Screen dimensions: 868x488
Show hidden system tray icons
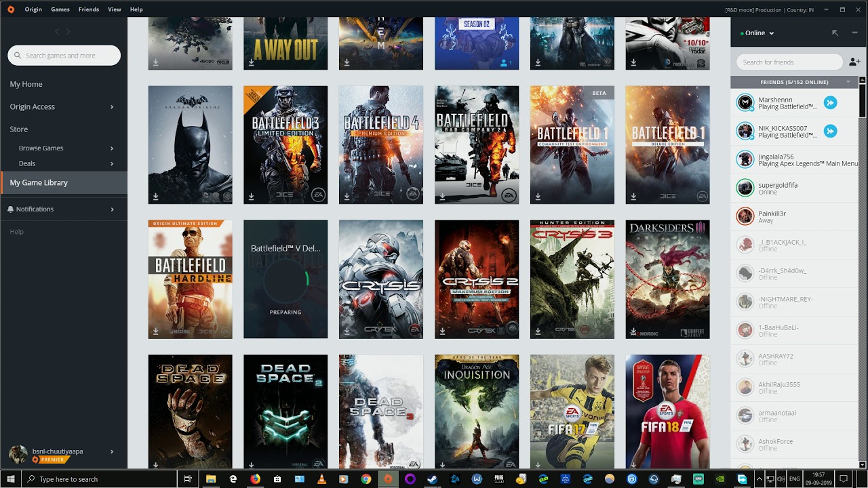coord(759,479)
